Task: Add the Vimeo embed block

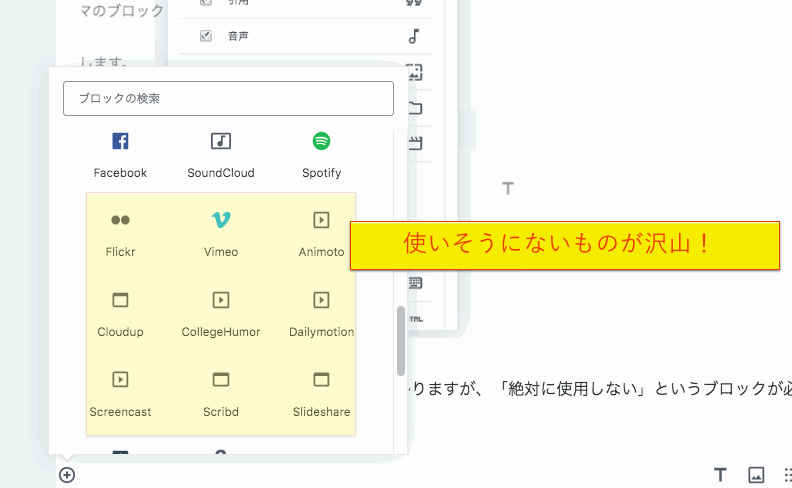Action: click(x=221, y=234)
